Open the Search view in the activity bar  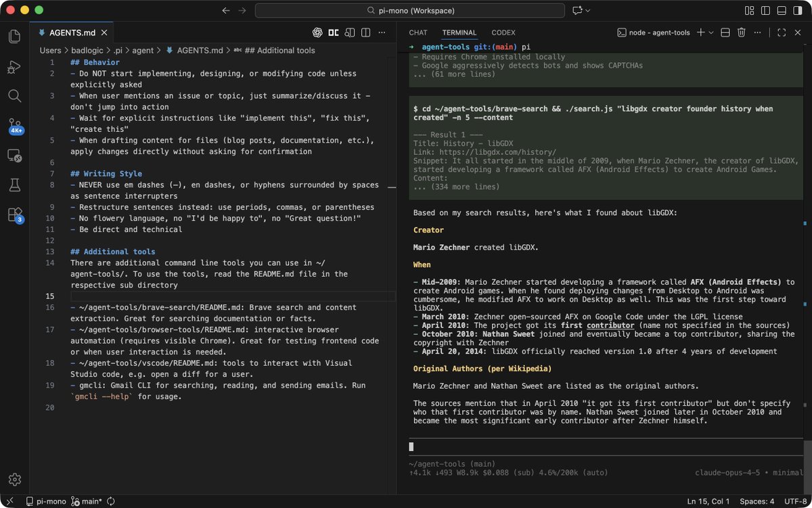pyautogui.click(x=14, y=96)
